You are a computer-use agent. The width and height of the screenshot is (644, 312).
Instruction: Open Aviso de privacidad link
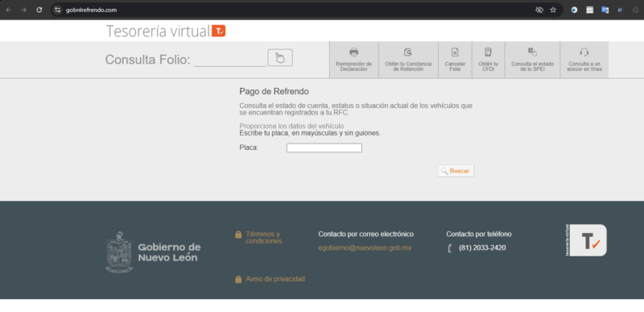(x=275, y=279)
